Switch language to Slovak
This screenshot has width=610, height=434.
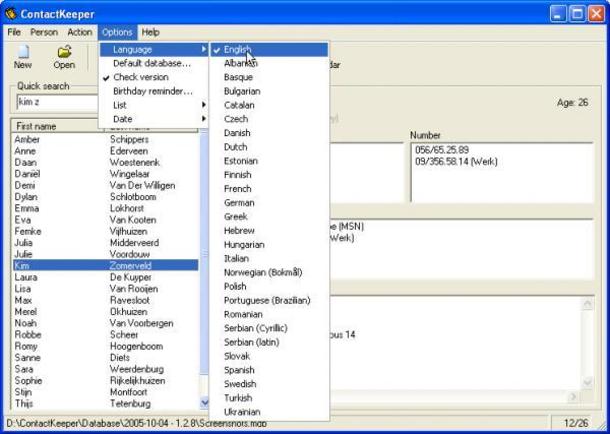coord(269,356)
